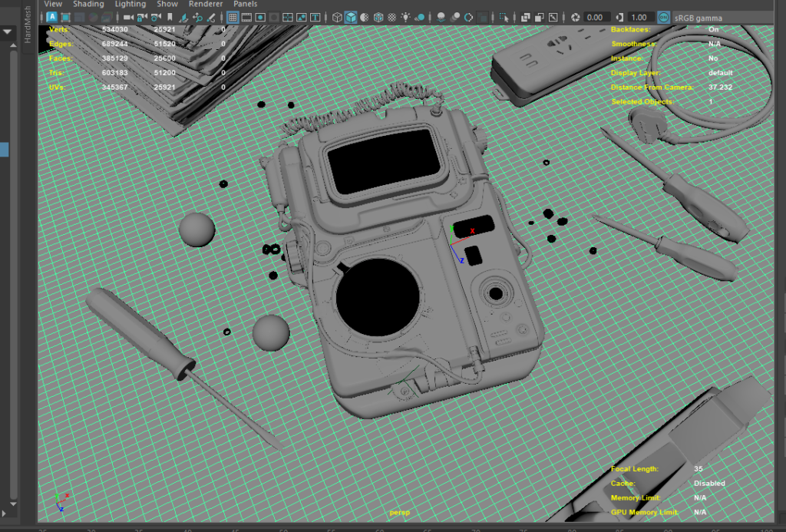Select smooth shade all display mode
The image size is (786, 532).
[350, 17]
